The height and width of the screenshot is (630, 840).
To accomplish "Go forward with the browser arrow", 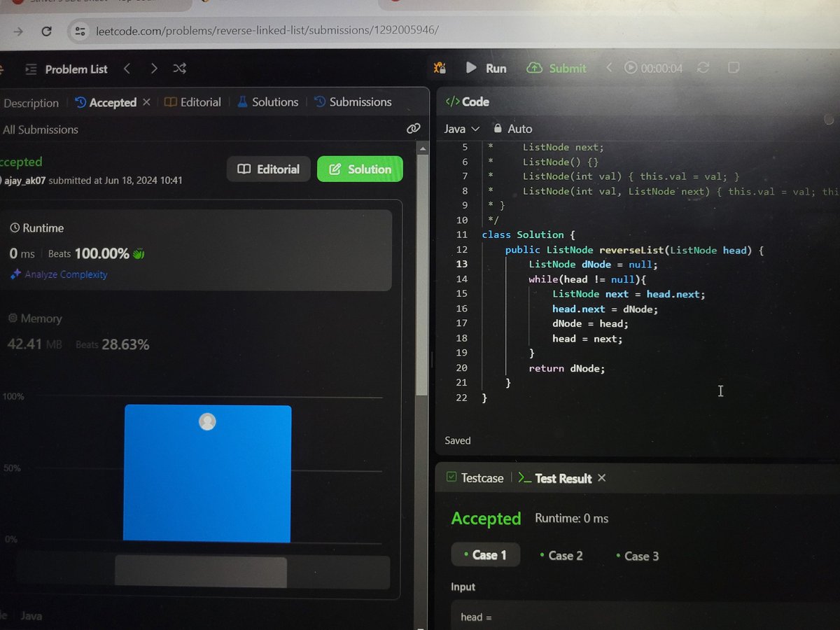I will tap(18, 31).
